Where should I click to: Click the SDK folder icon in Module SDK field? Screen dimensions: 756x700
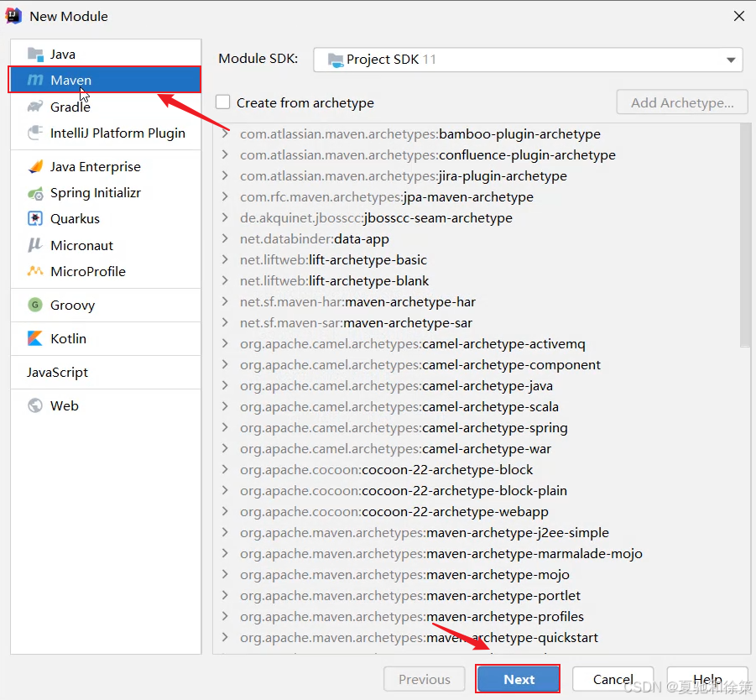(335, 60)
